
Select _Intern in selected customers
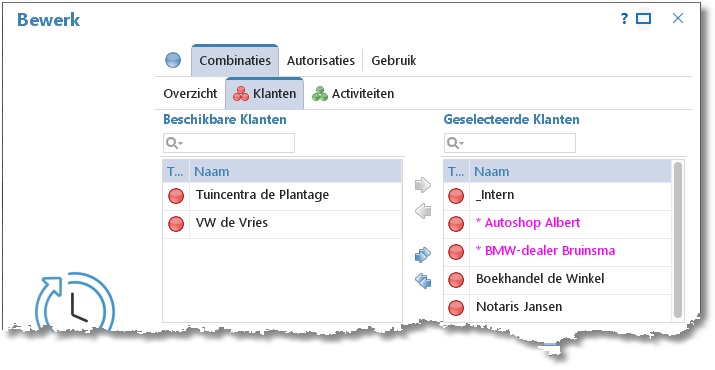[x=557, y=197]
